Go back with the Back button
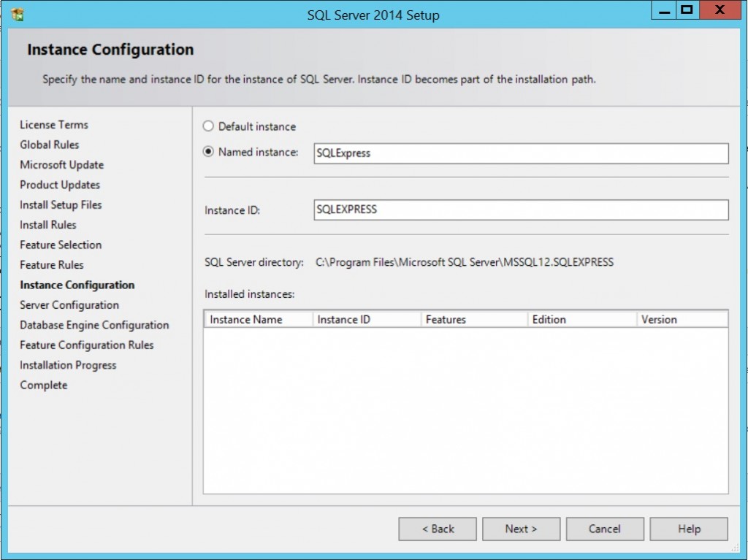This screenshot has height=560, width=748. [438, 529]
